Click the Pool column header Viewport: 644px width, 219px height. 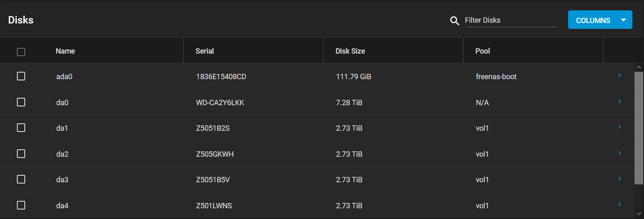483,51
